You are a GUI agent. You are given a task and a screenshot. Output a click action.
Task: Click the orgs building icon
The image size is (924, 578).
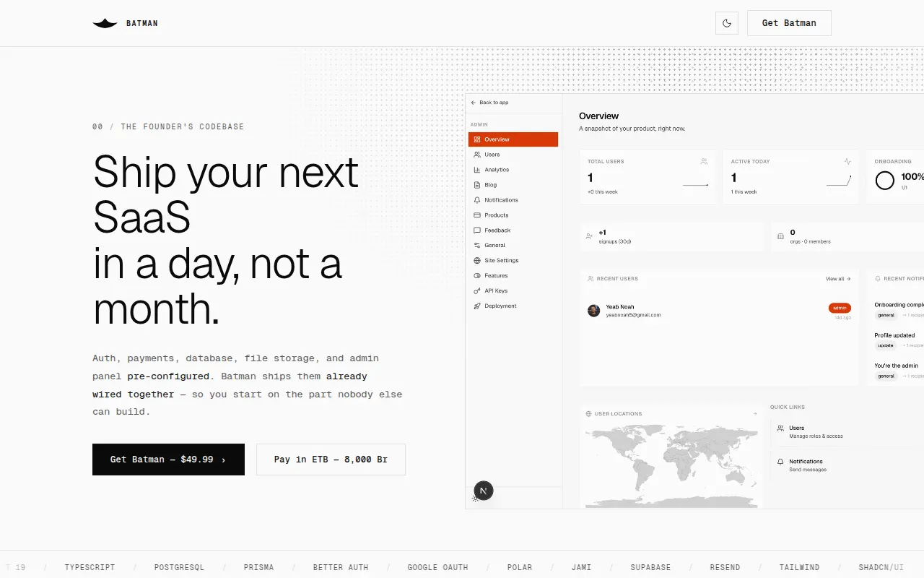[780, 236]
